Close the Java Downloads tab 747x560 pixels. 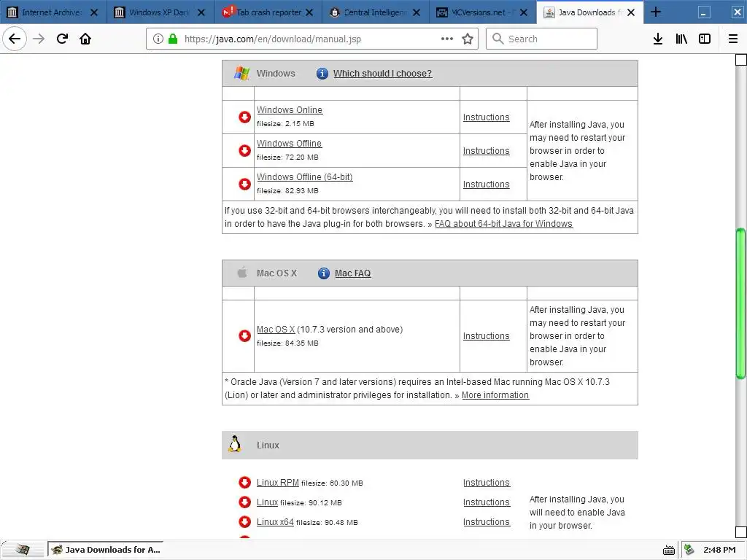tap(631, 12)
